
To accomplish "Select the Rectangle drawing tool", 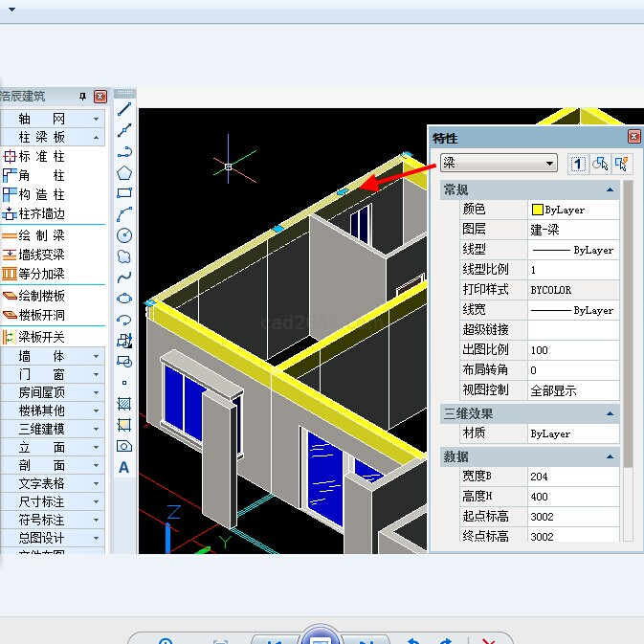I will tap(124, 193).
